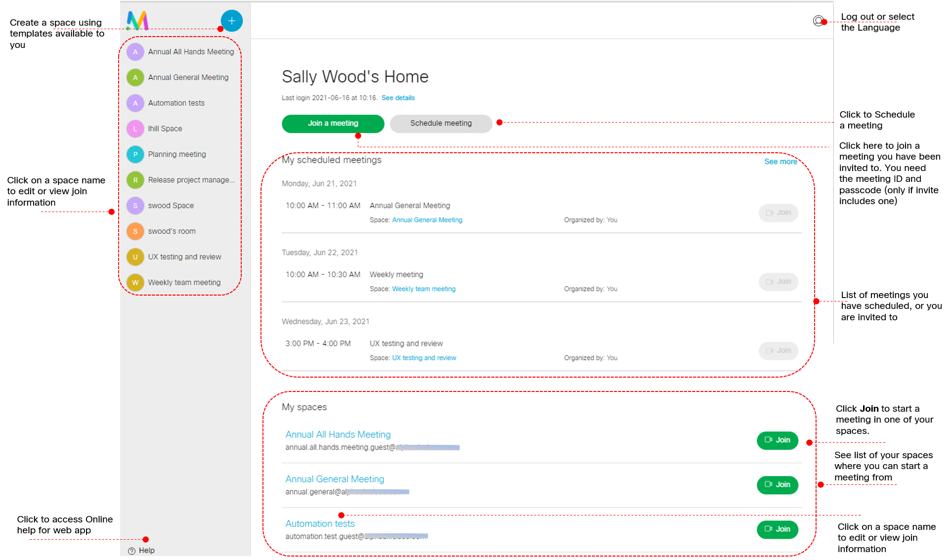The image size is (951, 560).
Task: Click Join a meeting green button
Action: tap(332, 124)
